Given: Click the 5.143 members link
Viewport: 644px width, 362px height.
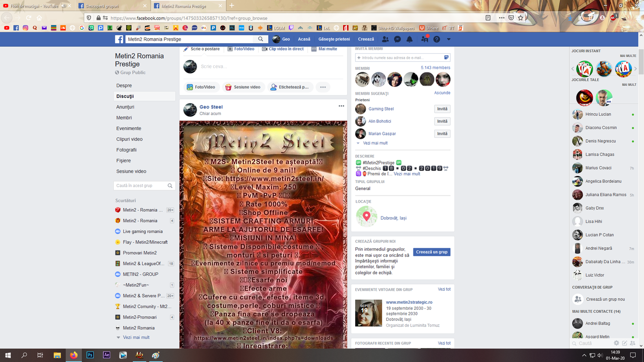Looking at the screenshot, I should coord(436,68).
